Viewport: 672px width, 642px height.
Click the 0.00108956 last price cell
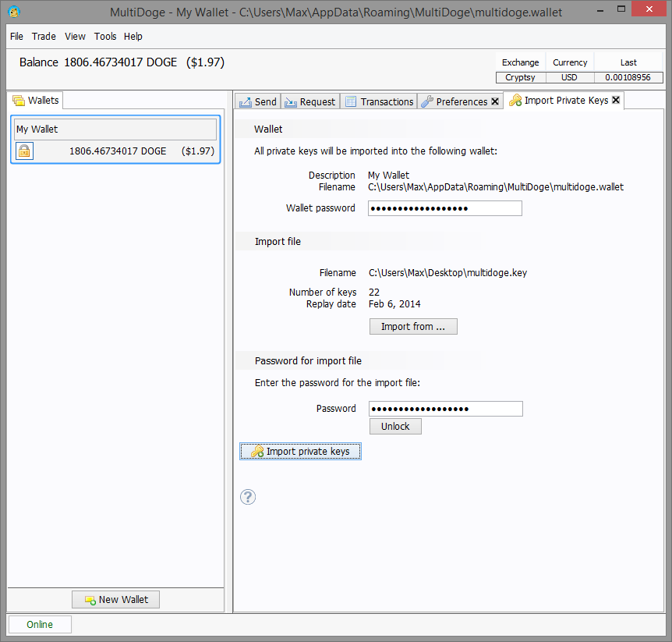628,77
